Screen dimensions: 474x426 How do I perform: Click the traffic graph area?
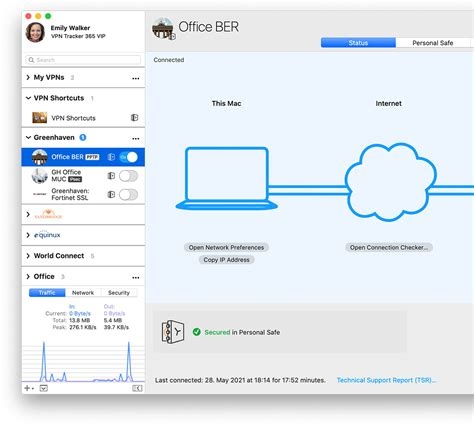83,361
